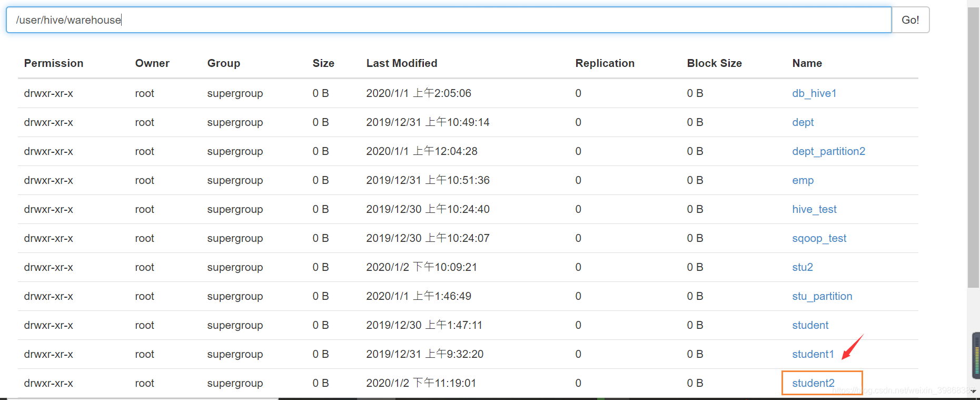Select the 2019/12/31 上午10:49:14 timestamp
The image size is (980, 400).
428,122
